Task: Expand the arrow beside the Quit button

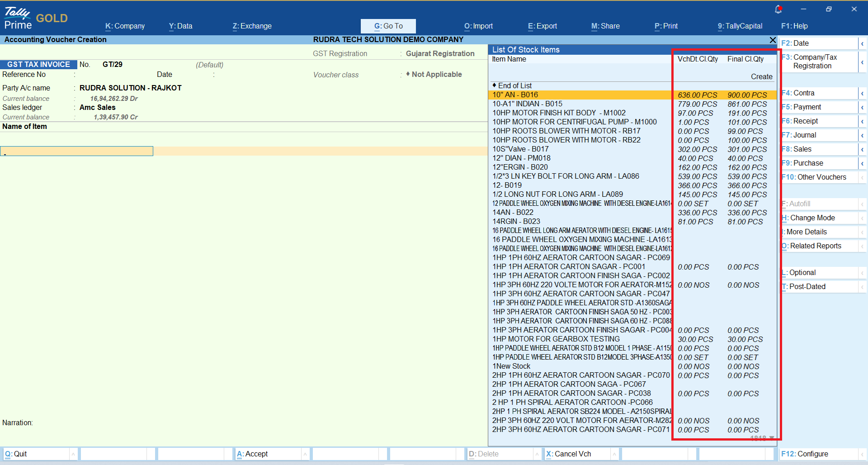Action: 73,454
